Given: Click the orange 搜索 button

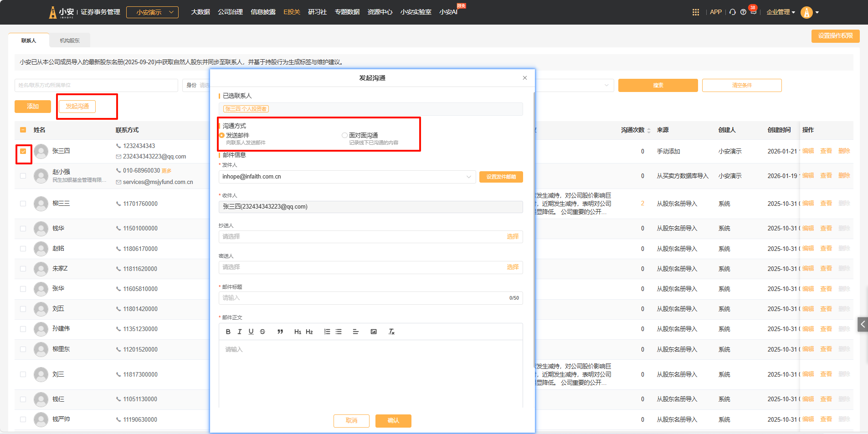Looking at the screenshot, I should (658, 85).
